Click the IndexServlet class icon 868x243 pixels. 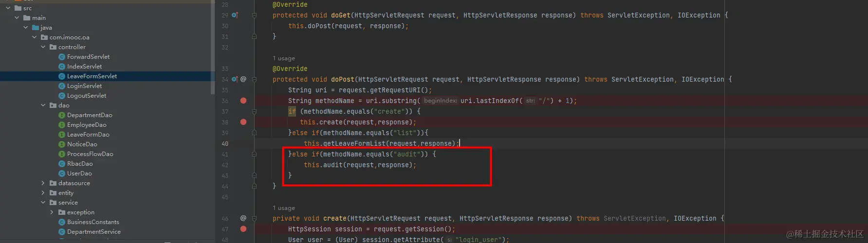pos(62,67)
